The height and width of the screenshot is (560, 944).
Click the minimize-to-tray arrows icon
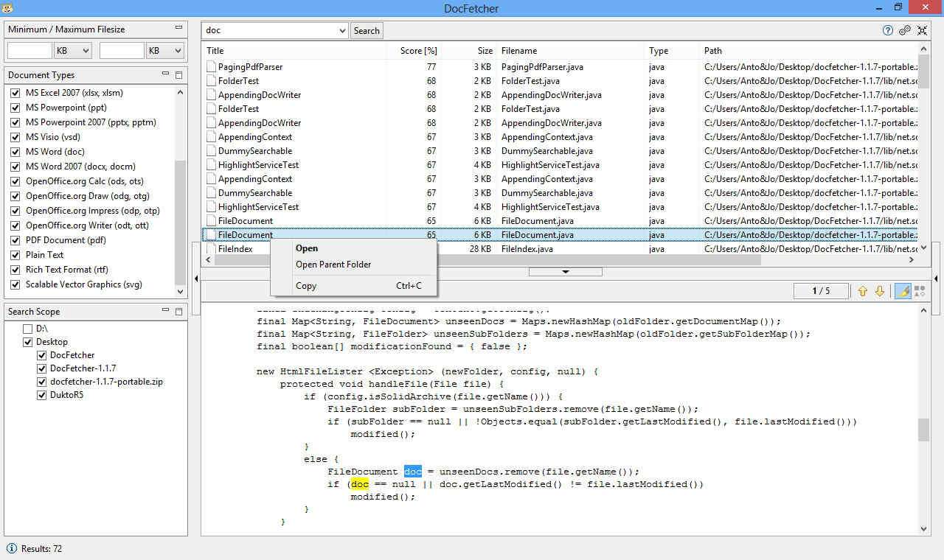click(922, 30)
